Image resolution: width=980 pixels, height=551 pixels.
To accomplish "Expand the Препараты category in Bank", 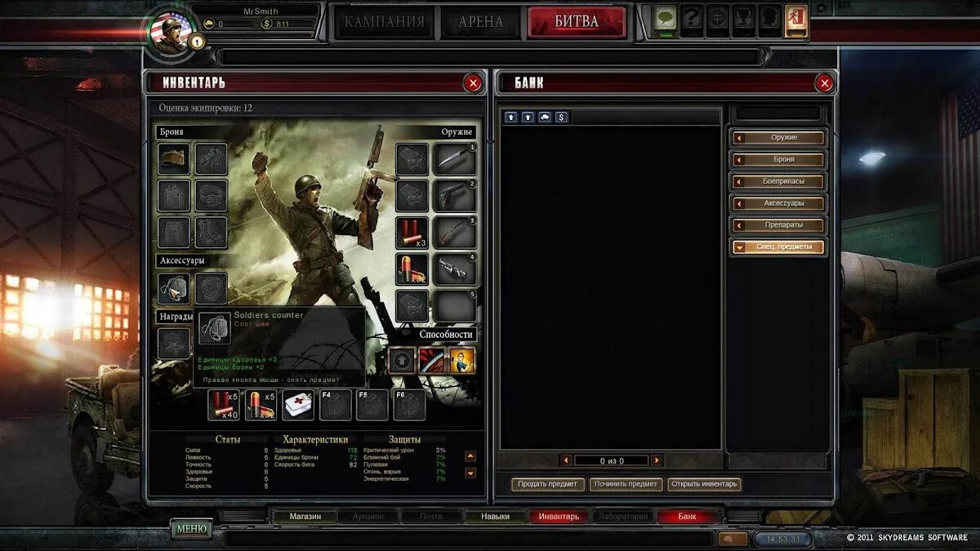I will tap(778, 224).
